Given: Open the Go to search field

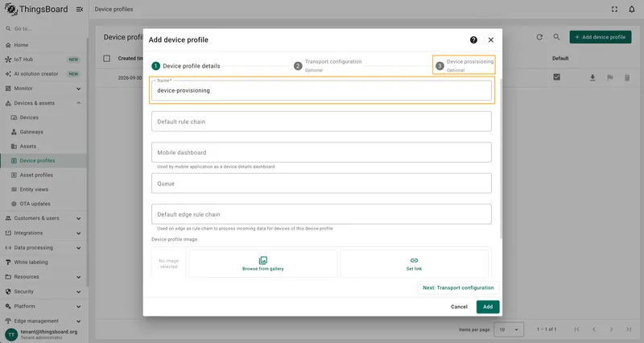Looking at the screenshot, I should pos(43,29).
